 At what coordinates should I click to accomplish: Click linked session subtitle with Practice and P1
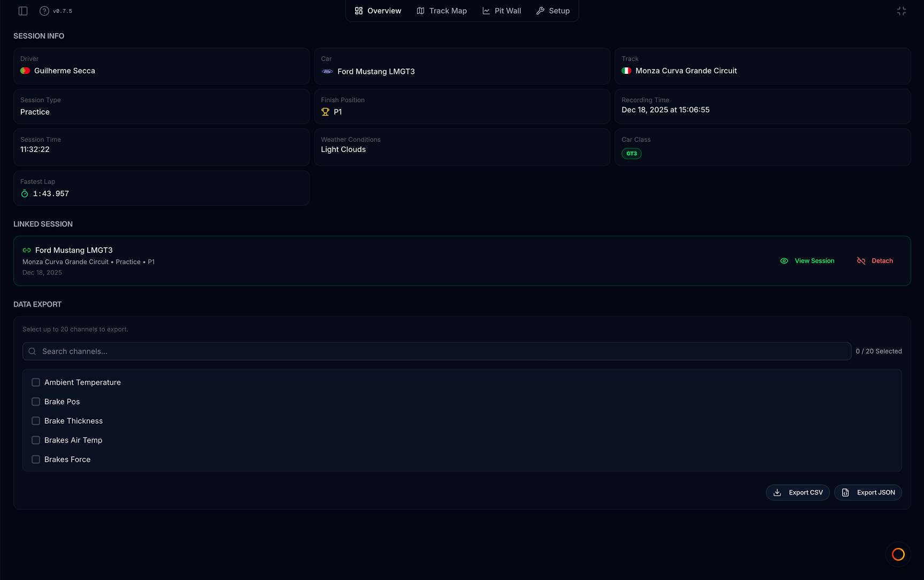[x=88, y=262]
